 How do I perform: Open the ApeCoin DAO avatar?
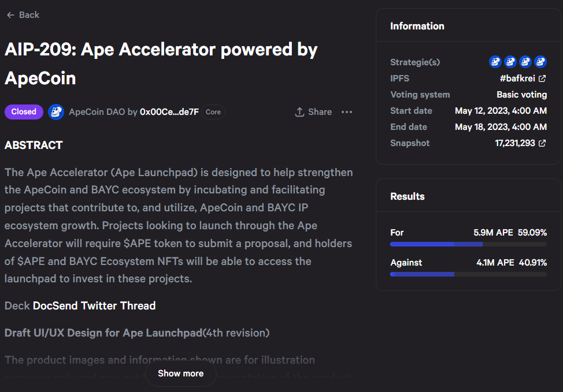point(56,112)
